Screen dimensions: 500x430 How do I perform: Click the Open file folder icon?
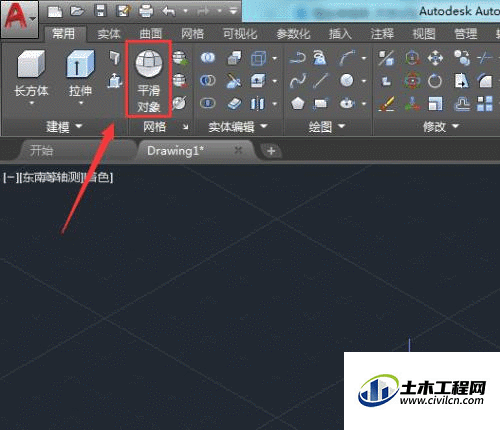click(77, 12)
